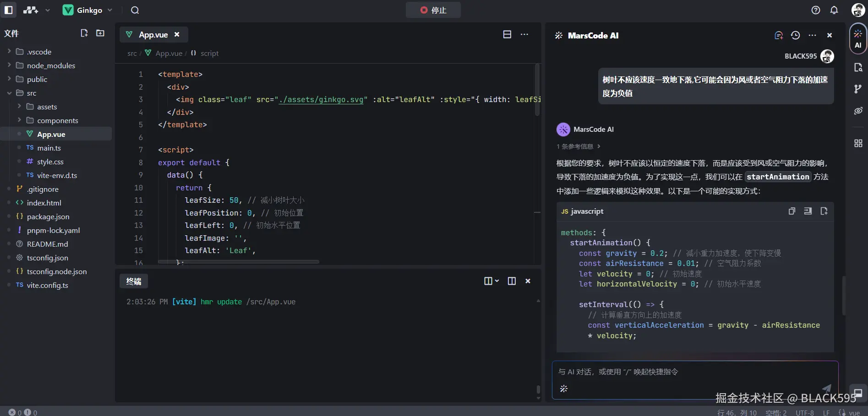Open the terminal split dropdown
Screen dimensions: 868x416
click(x=491, y=281)
